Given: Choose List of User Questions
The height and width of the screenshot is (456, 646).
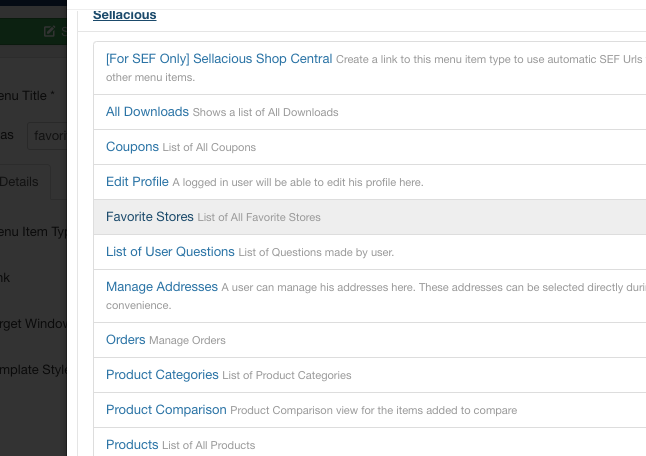Looking at the screenshot, I should (170, 251).
